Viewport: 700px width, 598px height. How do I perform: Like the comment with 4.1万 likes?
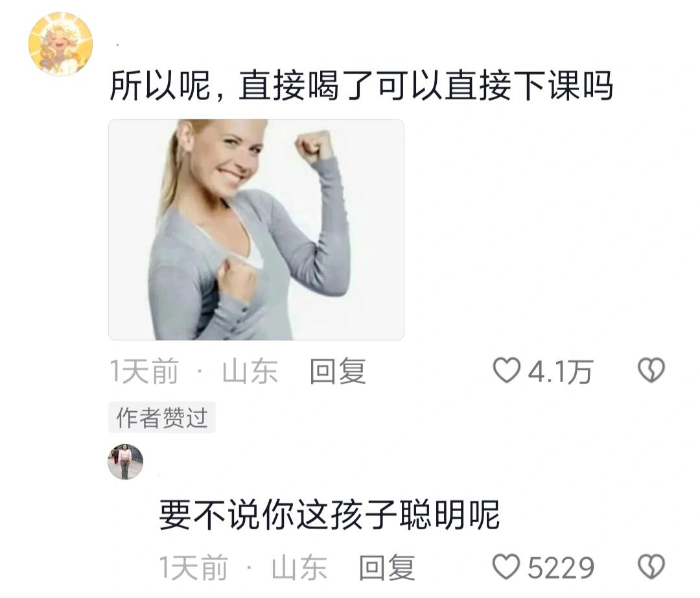pos(507,370)
